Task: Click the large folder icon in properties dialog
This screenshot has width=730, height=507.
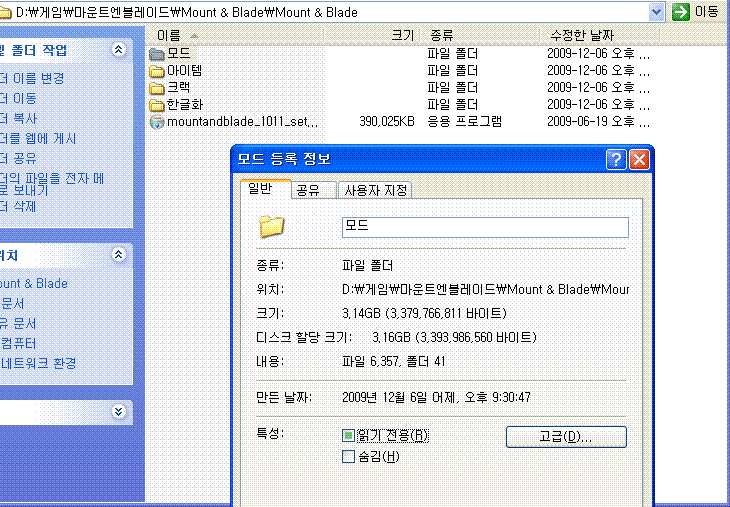Action: pyautogui.click(x=272, y=226)
